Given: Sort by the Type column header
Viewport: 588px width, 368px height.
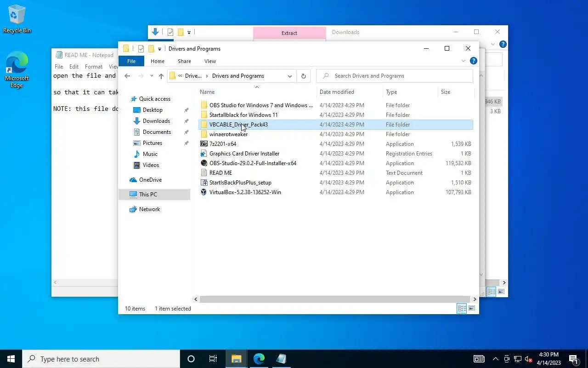Looking at the screenshot, I should tap(410, 92).
